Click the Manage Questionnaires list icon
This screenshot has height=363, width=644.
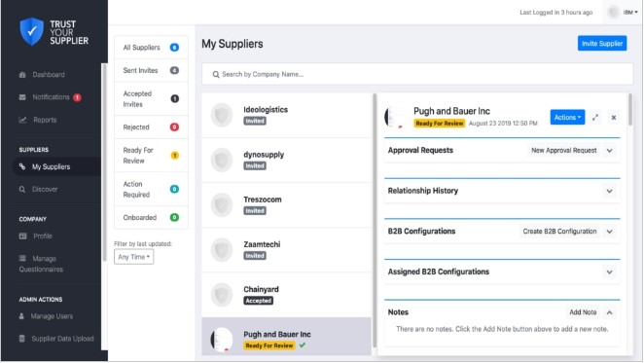click(x=22, y=258)
